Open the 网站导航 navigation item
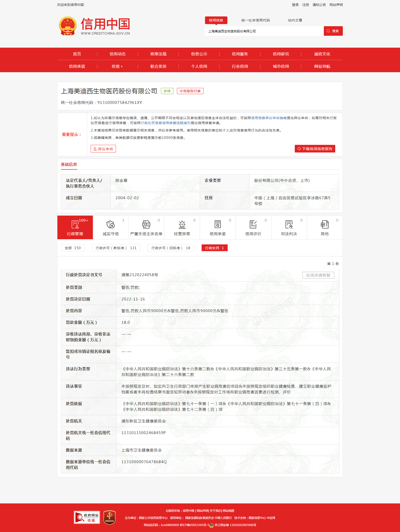This screenshot has height=532, width=400. tap(322, 66)
